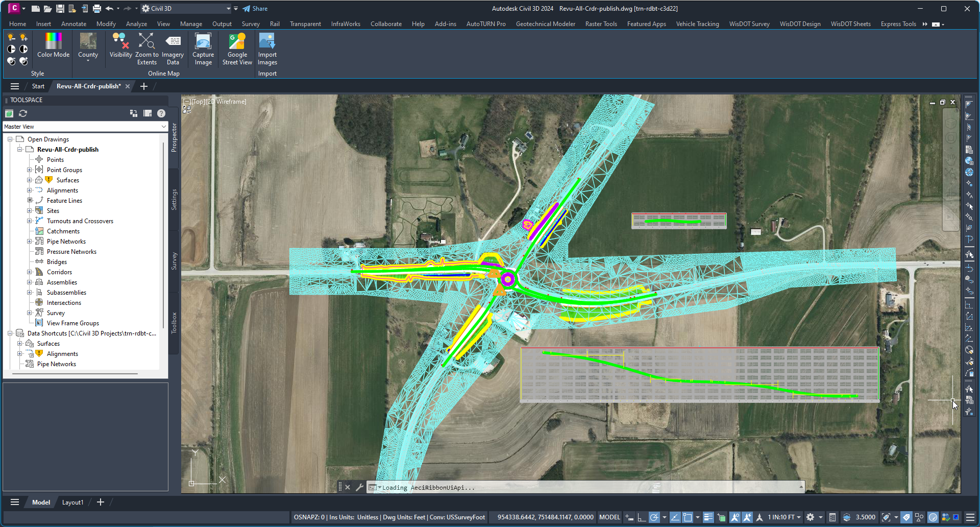
Task: Open the workspace switching gear icon
Action: 810,517
